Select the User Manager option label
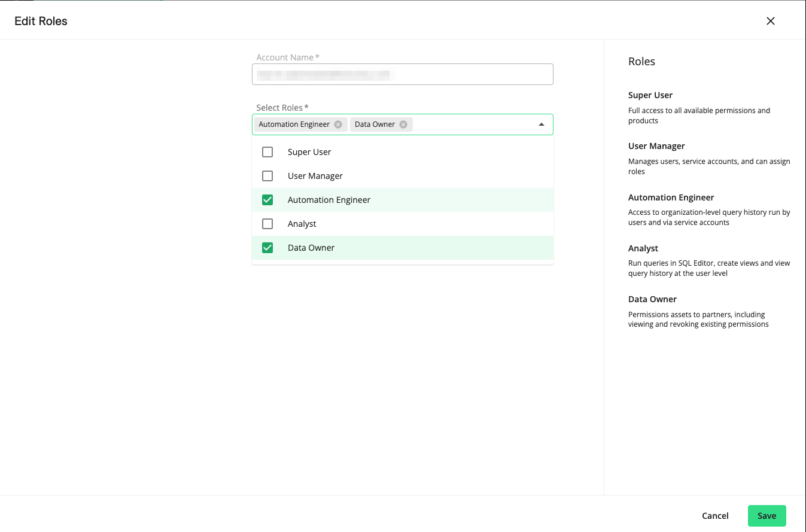Screen dimensions: 806x532 tap(315, 176)
